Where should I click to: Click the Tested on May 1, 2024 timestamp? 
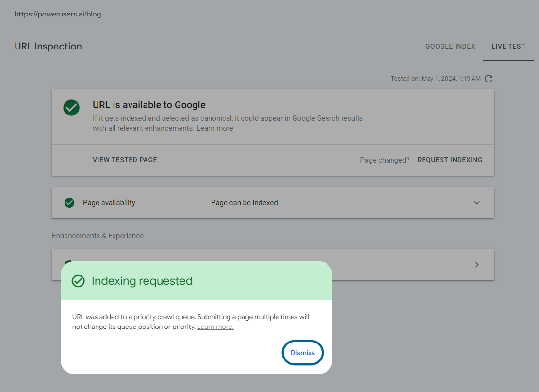(436, 79)
